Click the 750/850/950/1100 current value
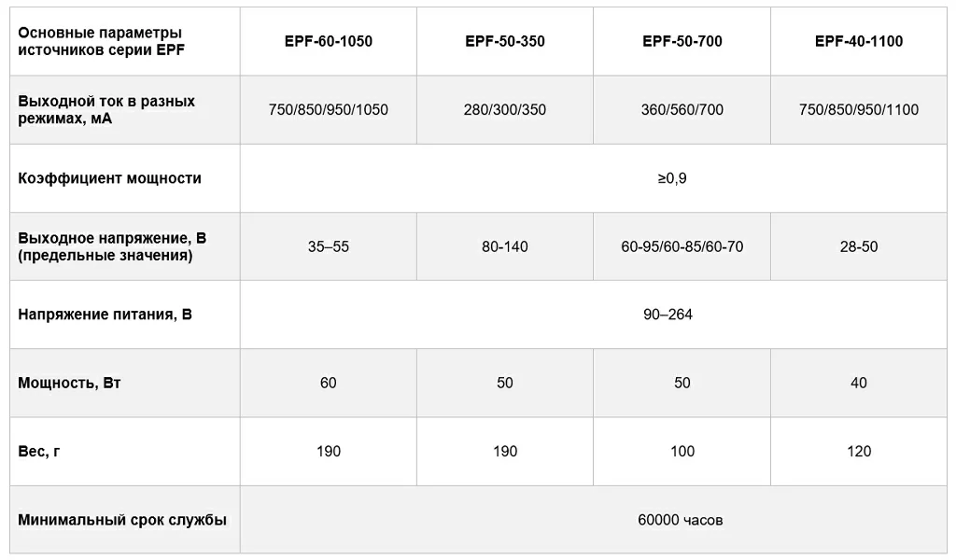This screenshot has width=956, height=560. tap(859, 110)
